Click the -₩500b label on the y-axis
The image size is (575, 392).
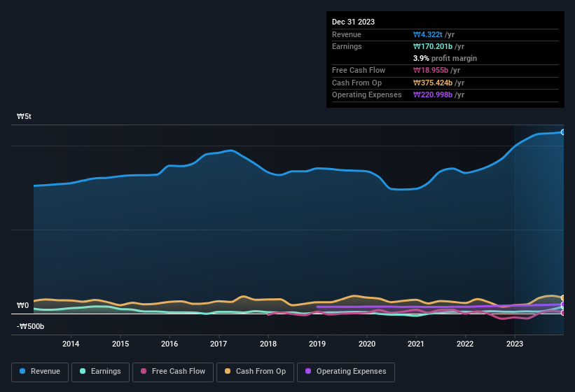pyautogui.click(x=30, y=326)
